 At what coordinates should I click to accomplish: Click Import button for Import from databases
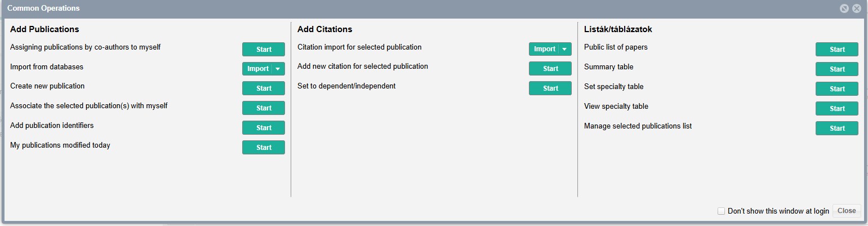[x=257, y=69]
